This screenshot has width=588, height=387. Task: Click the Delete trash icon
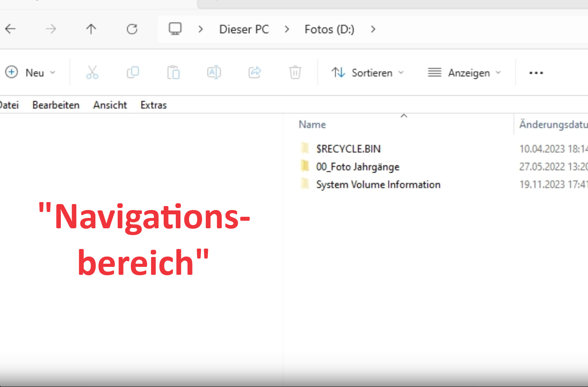point(295,72)
